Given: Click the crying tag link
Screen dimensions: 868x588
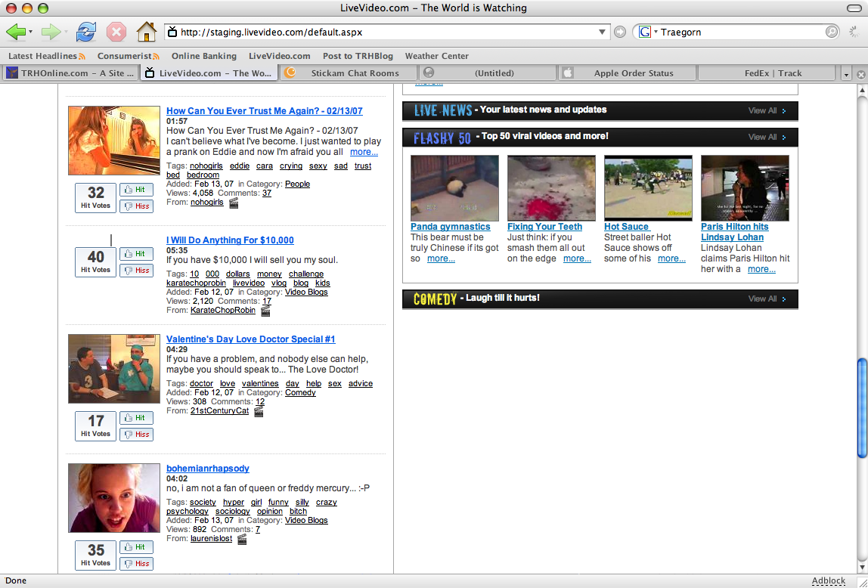Looking at the screenshot, I should pos(290,166).
